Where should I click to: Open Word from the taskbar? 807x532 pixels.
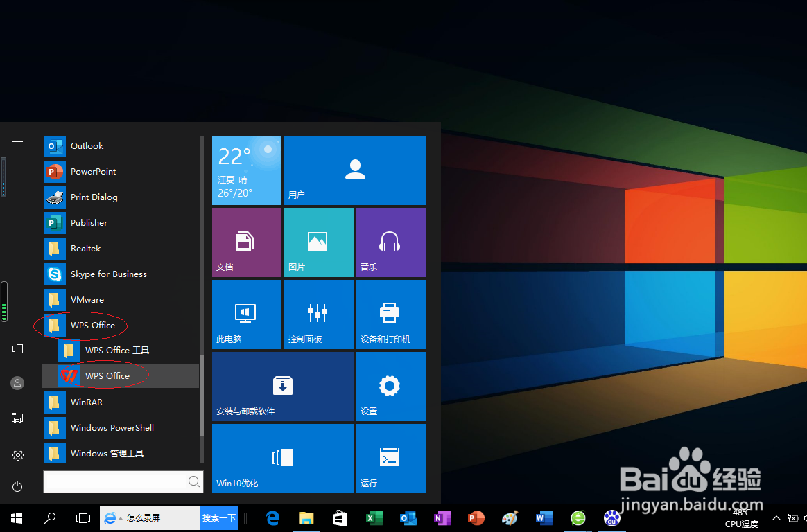[544, 518]
